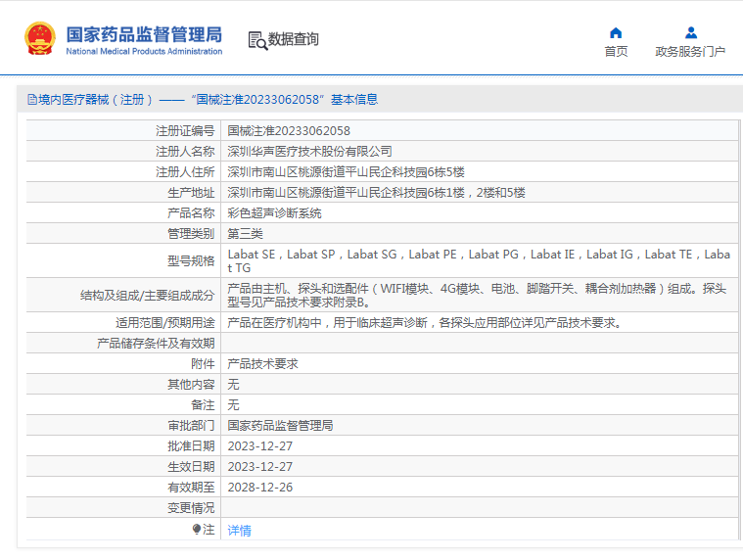This screenshot has width=743, height=560.
Task: Select registration number value 国械注准20233062058 in table
Action: (289, 131)
